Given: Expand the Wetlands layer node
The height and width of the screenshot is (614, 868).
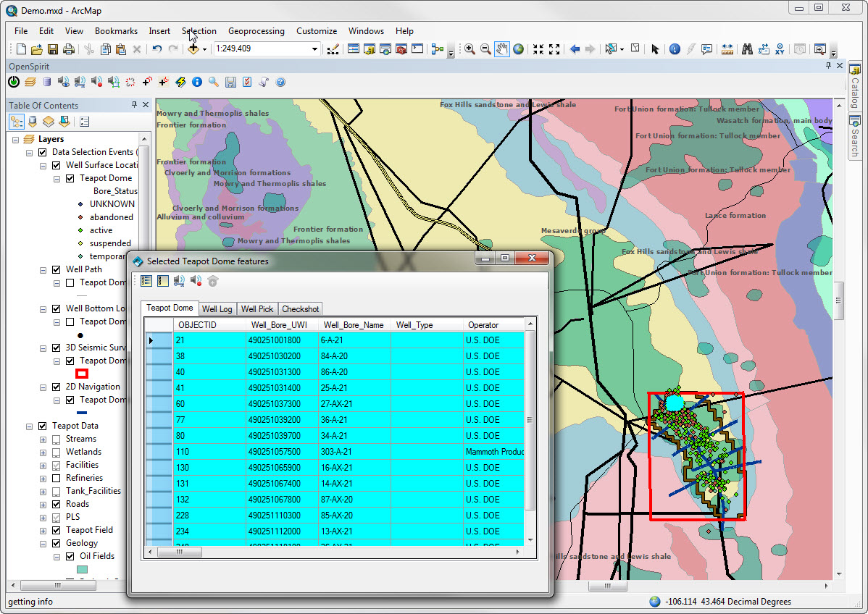Looking at the screenshot, I should coord(43,452).
